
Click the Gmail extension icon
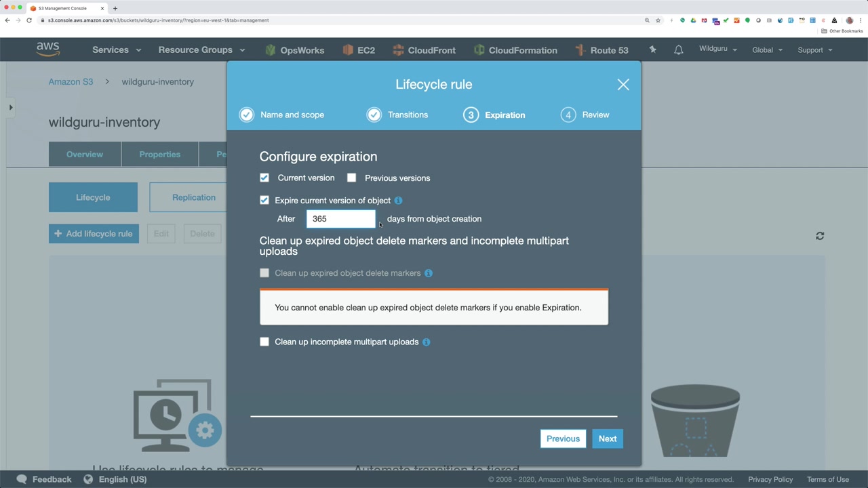(704, 20)
